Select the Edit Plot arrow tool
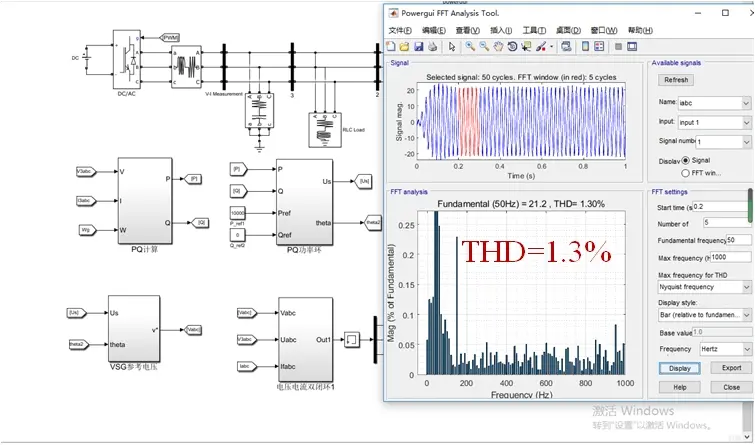The image size is (755, 445). (451, 46)
